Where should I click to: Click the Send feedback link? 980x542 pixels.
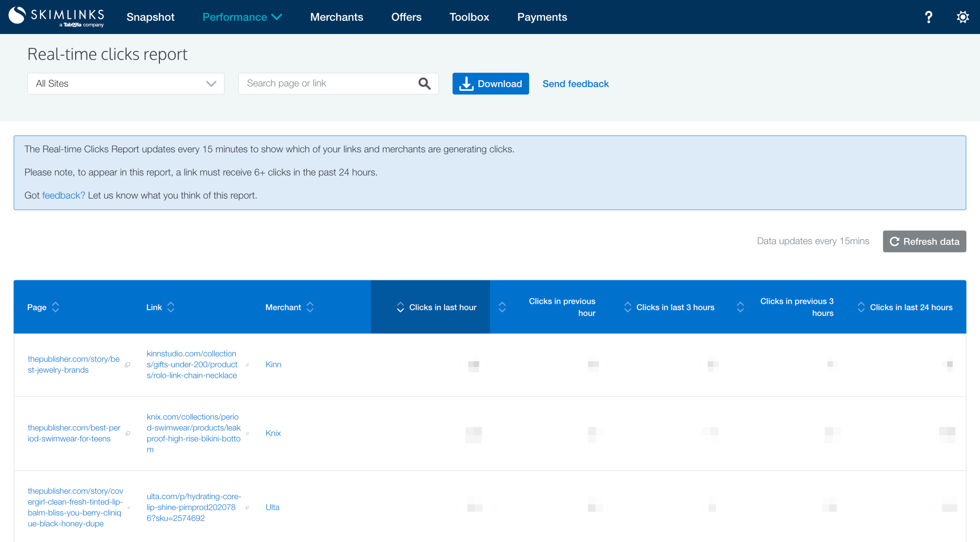[575, 83]
